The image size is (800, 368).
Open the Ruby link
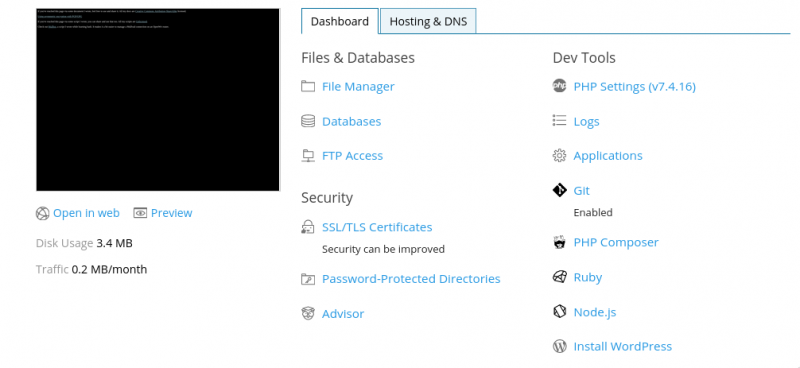pyautogui.click(x=588, y=277)
